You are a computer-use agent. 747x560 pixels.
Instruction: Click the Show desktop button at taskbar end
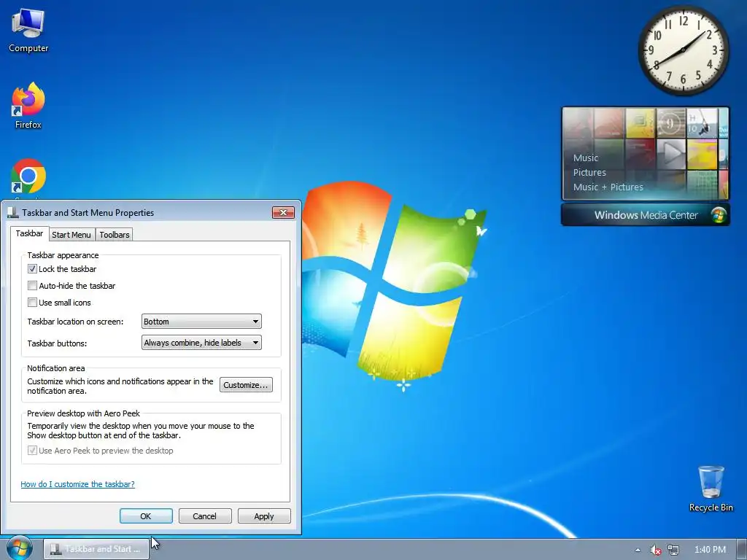[742, 549]
